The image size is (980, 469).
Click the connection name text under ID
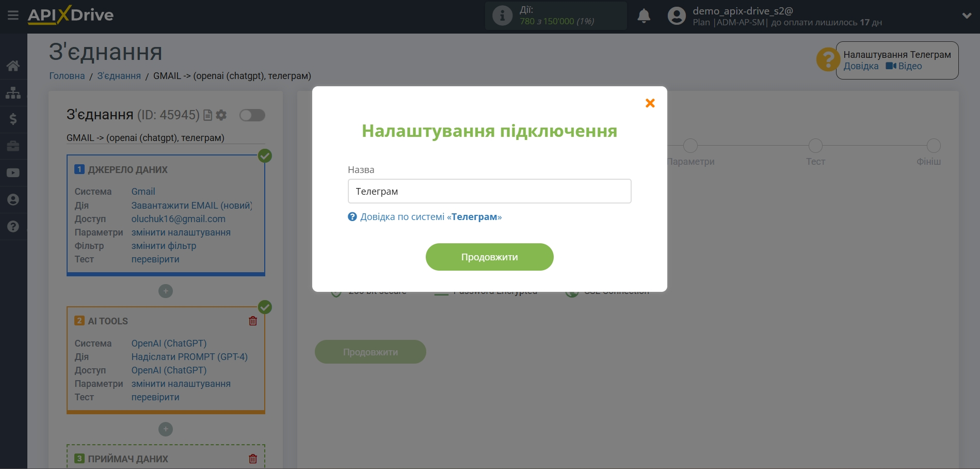click(x=146, y=138)
